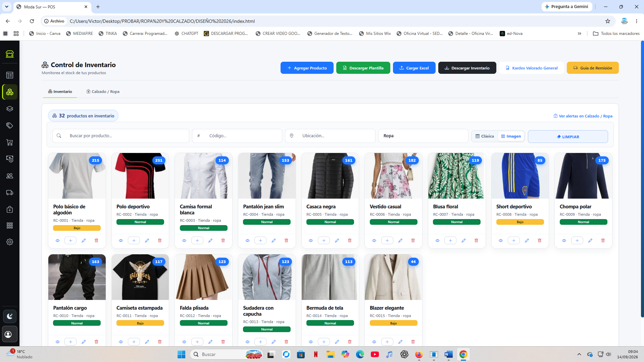
Task: Open Netflix from the taskbar
Action: click(x=316, y=354)
